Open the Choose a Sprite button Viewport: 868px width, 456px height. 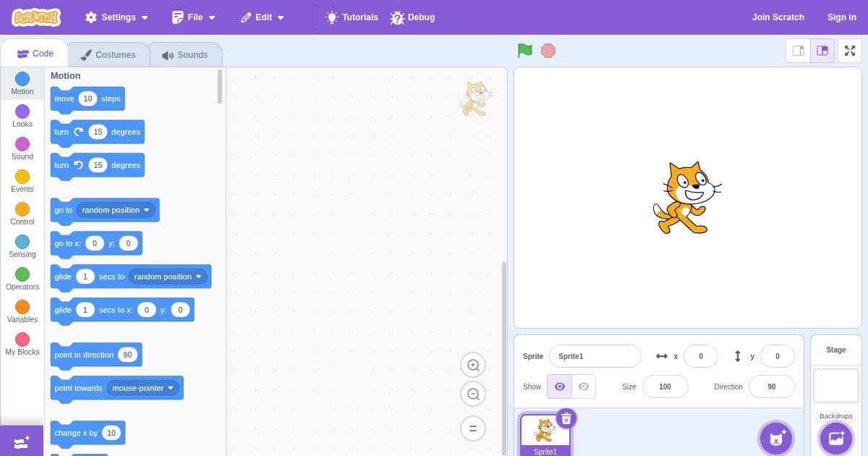776,438
